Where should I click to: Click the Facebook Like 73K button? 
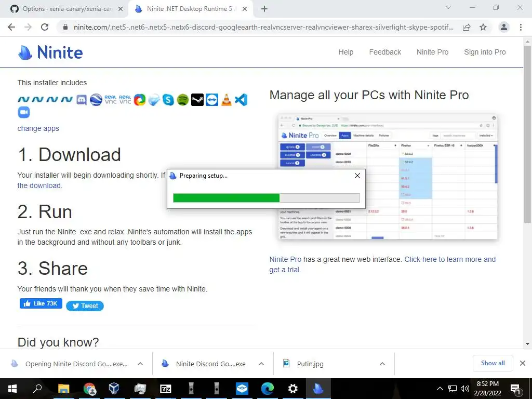coord(41,303)
